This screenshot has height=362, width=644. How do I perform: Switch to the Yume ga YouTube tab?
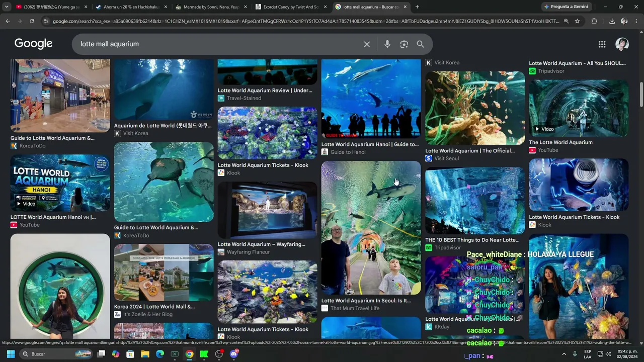(x=51, y=7)
